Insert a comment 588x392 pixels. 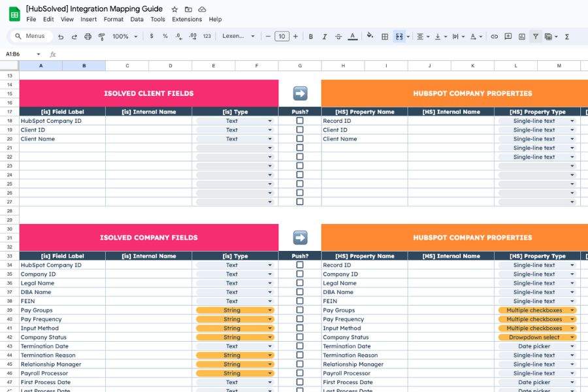(508, 37)
